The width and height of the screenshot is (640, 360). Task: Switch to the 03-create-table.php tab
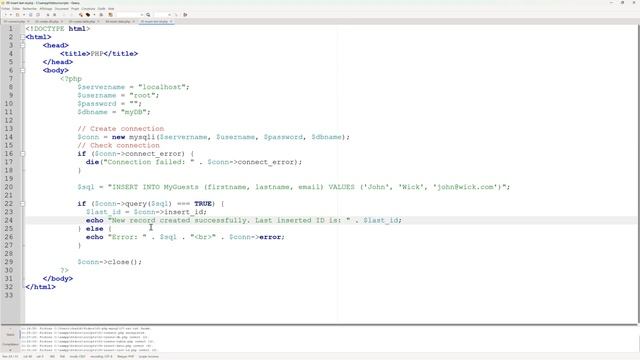point(82,21)
